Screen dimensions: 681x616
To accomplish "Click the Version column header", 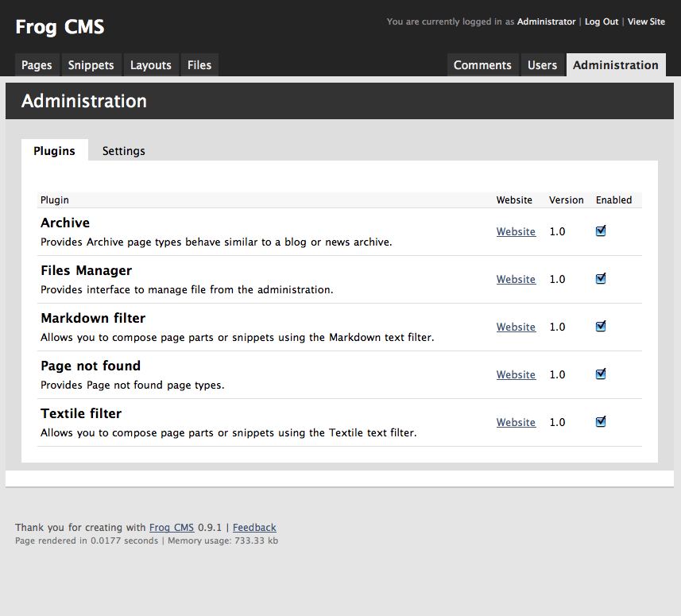I will (567, 200).
